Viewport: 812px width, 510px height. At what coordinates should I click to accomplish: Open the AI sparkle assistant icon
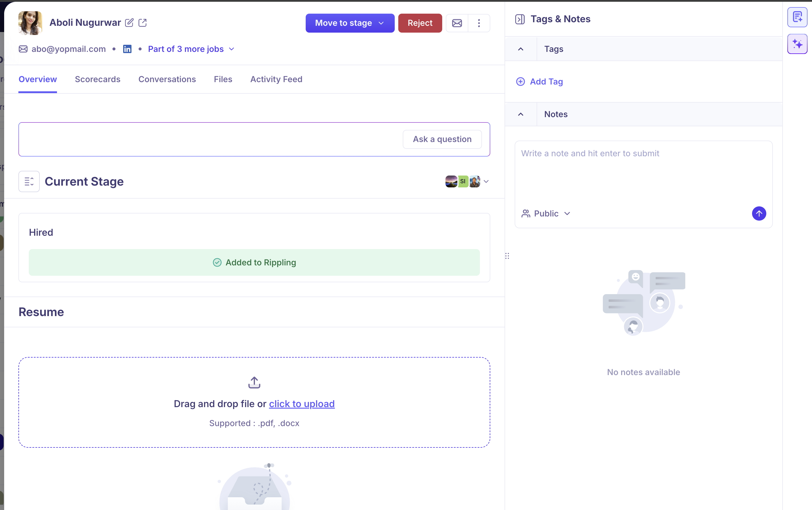797,44
